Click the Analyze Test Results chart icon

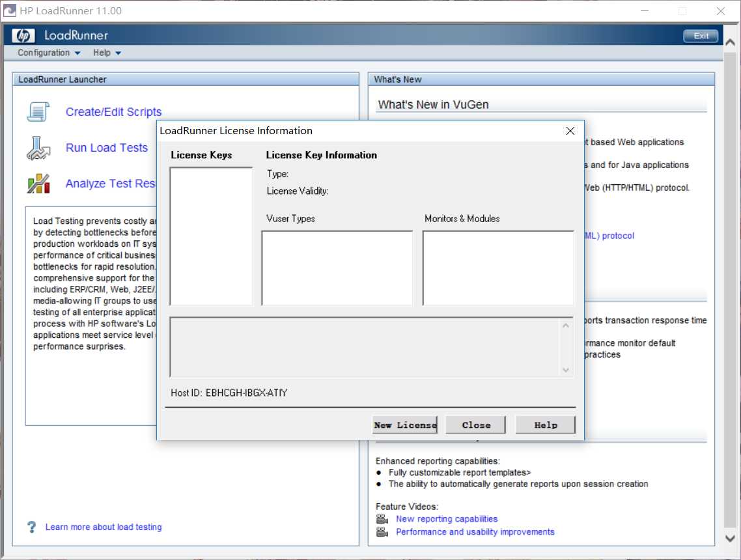pyautogui.click(x=38, y=184)
